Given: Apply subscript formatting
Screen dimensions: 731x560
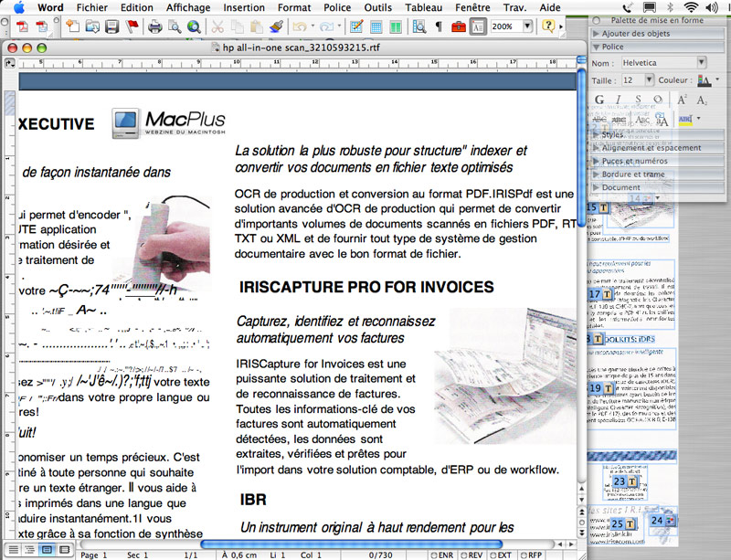Looking at the screenshot, I should pyautogui.click(x=702, y=100).
